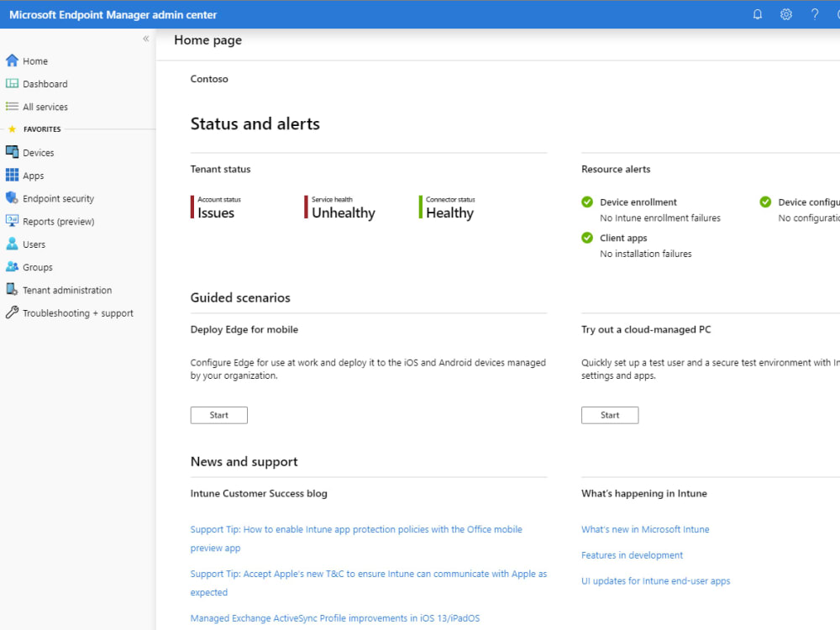
Task: Start the Deploy Edge for mobile scenario
Action: point(218,414)
